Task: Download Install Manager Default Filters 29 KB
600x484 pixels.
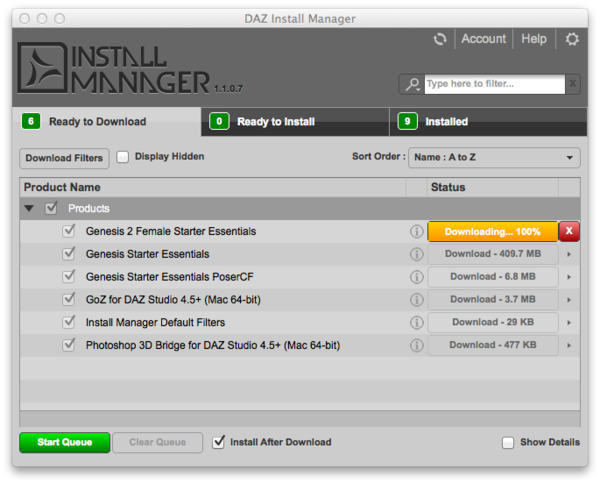Action: tap(493, 322)
